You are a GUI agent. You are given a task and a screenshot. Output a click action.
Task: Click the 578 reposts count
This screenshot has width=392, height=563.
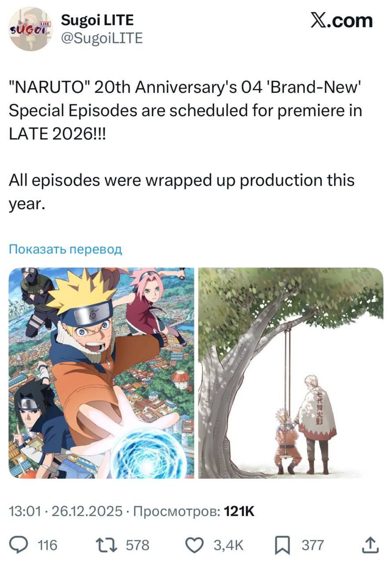pyautogui.click(x=138, y=545)
